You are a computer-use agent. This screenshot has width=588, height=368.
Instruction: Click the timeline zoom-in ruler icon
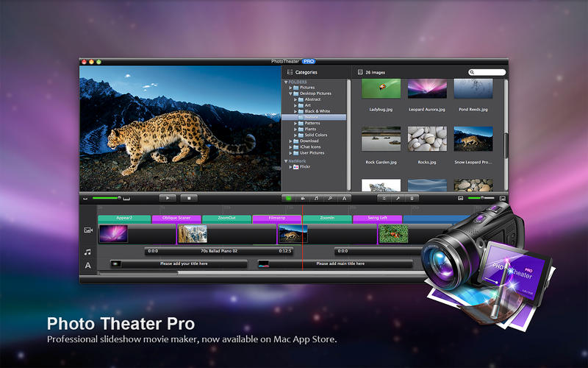(126, 198)
